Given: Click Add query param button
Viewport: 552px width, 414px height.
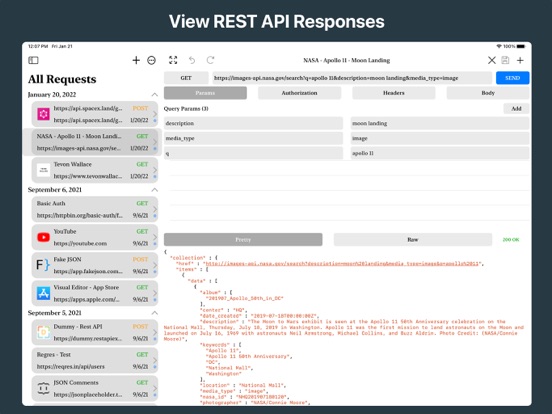Looking at the screenshot, I should click(x=516, y=108).
